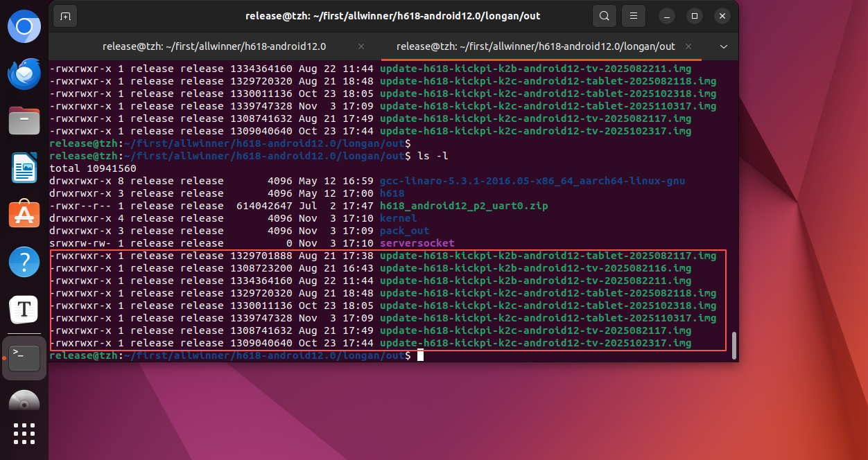Open the terminal hamburger menu
This screenshot has height=460, width=868.
click(x=633, y=16)
